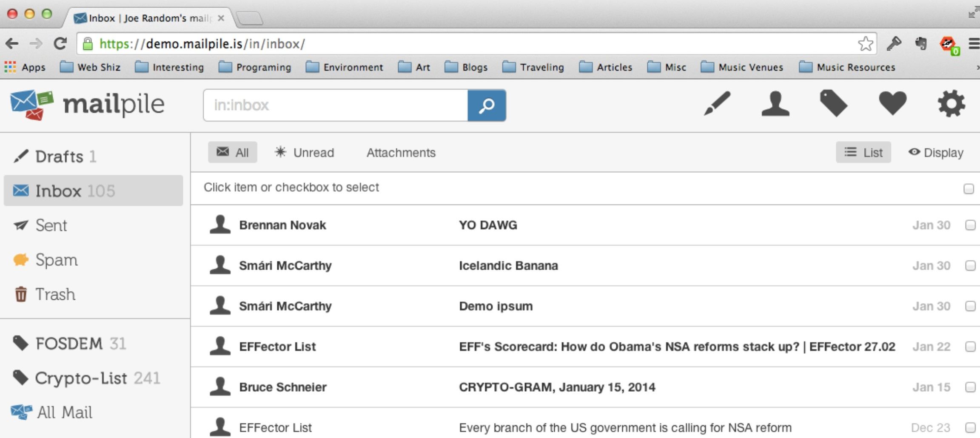Viewport: 980px width, 438px height.
Task: Open Chrome's hamburger menu
Action: (x=974, y=43)
